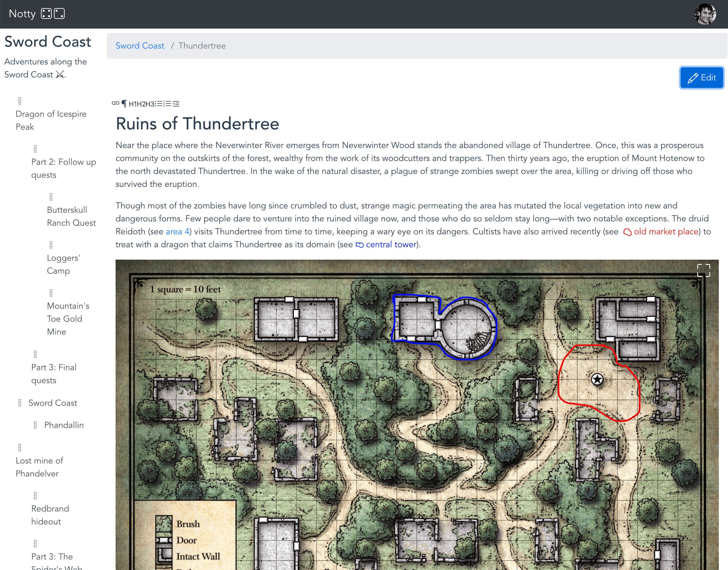Screen dimensions: 728x570
Task: Select Phandallin from sidebar
Action: coord(64,425)
